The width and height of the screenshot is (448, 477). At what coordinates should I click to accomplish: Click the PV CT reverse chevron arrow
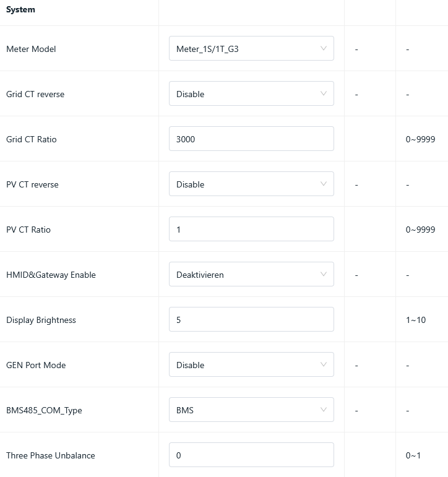(324, 184)
